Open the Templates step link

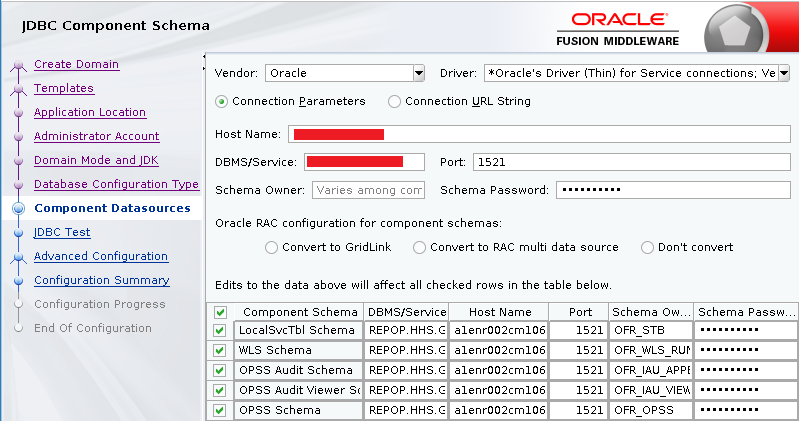[x=64, y=88]
